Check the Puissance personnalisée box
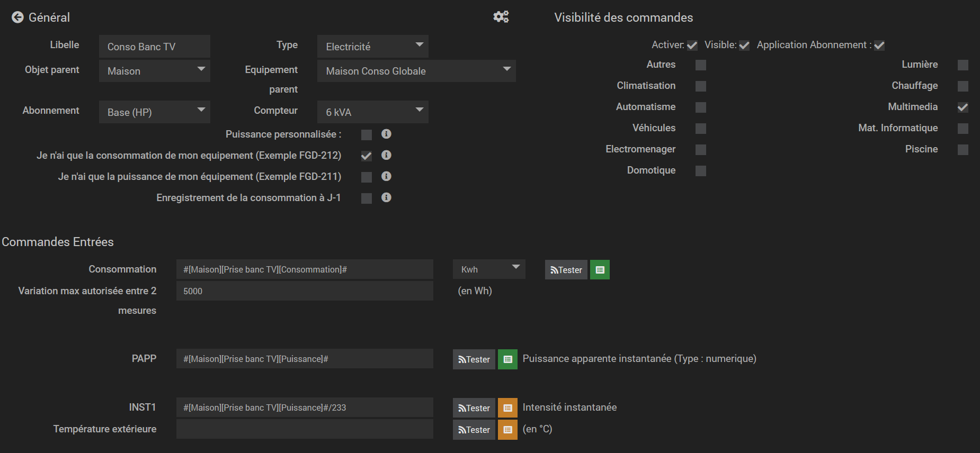The image size is (980, 453). point(366,135)
